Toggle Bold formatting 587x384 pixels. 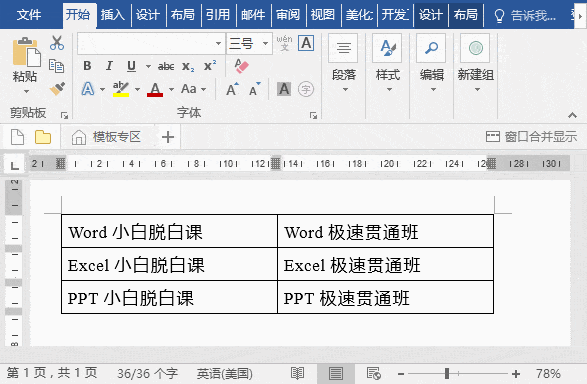coord(87,66)
